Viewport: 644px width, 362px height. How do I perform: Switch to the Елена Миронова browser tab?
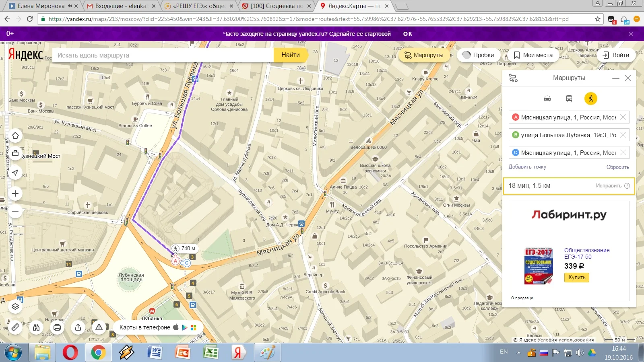click(41, 6)
